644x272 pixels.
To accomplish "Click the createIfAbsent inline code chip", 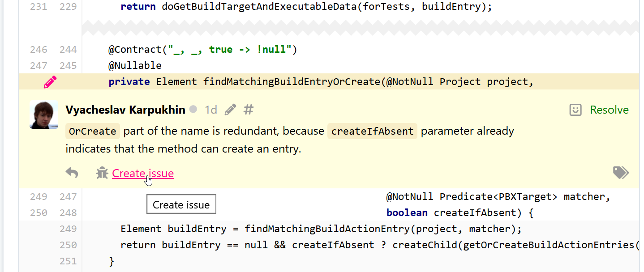I will point(372,132).
